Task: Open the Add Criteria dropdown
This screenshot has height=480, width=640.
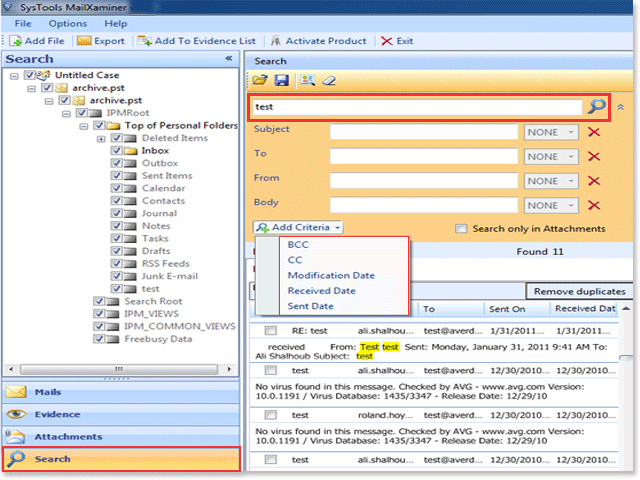Action: coord(300,228)
